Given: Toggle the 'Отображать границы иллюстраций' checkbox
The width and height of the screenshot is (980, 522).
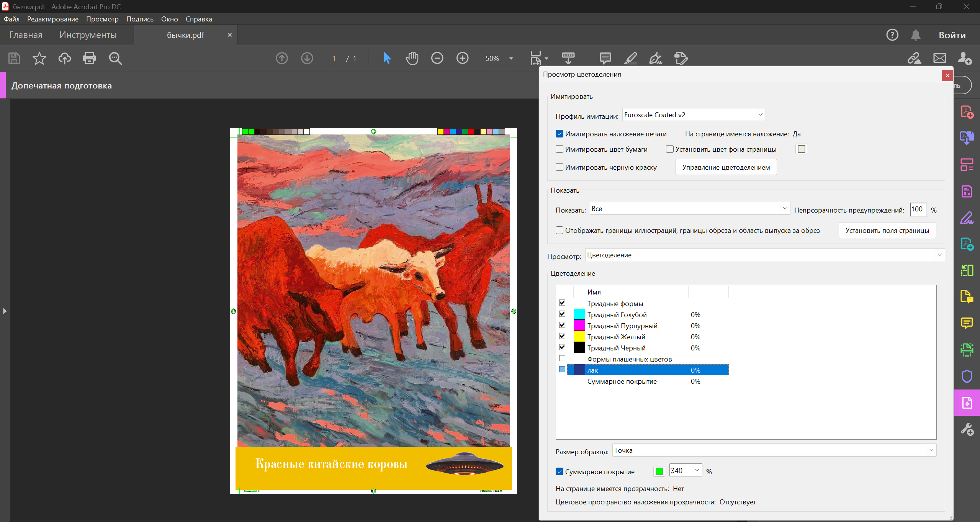Looking at the screenshot, I should coord(560,230).
